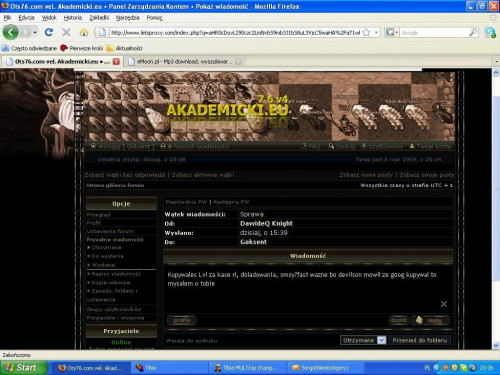
Task: Delete the message with the yellow X icon
Action: pos(444,304)
